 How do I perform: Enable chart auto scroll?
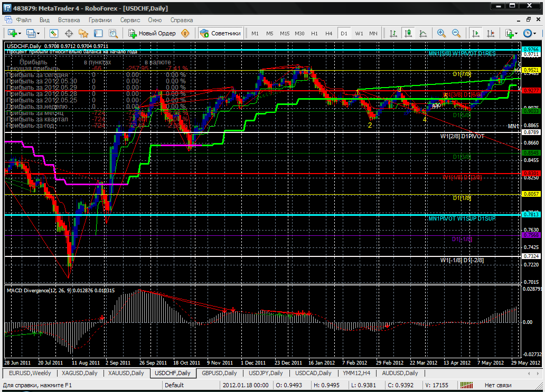[476, 33]
